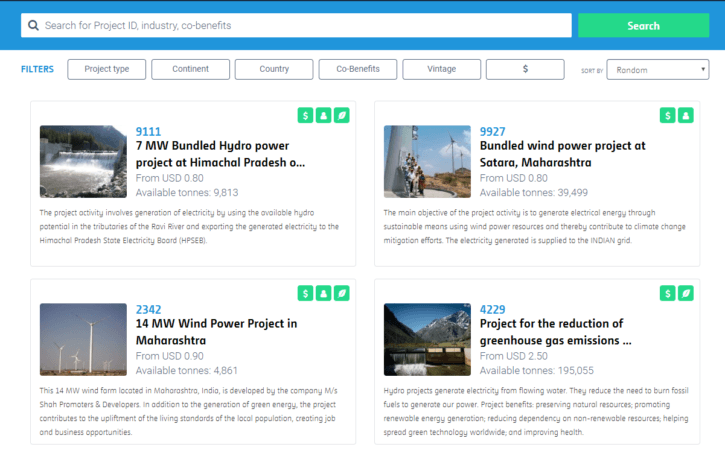Expand the Continent filter

pyautogui.click(x=190, y=69)
